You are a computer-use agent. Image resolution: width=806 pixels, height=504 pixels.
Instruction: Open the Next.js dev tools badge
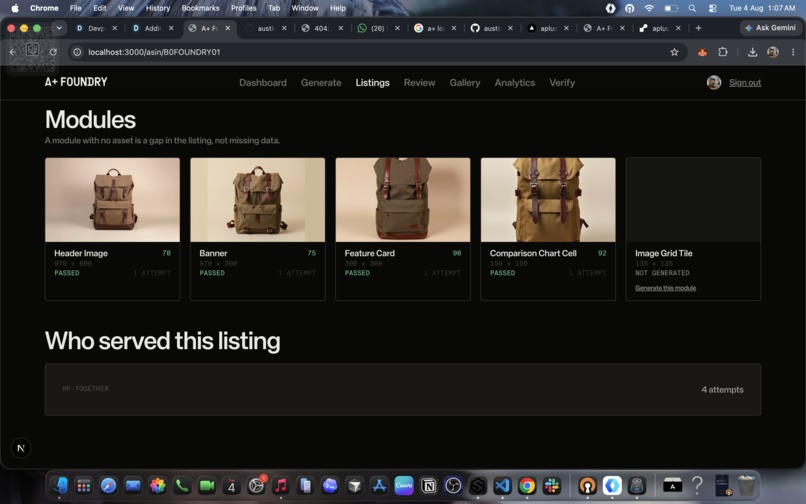click(21, 448)
